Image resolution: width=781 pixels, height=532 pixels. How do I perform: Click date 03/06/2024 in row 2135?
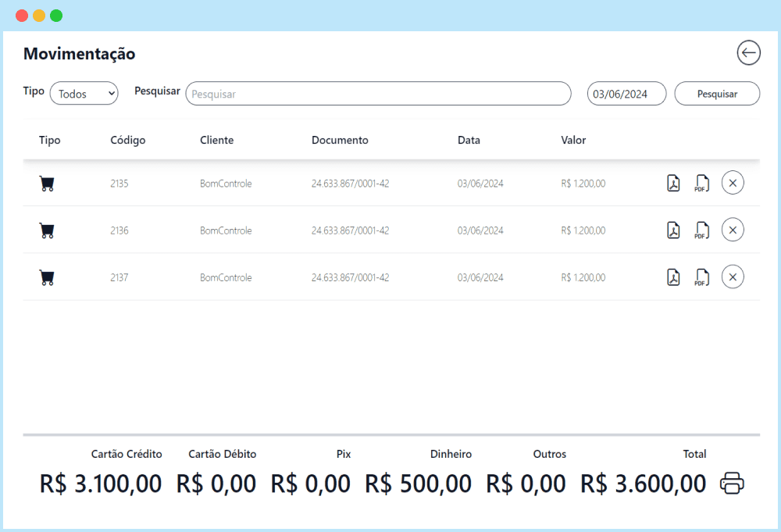click(480, 184)
